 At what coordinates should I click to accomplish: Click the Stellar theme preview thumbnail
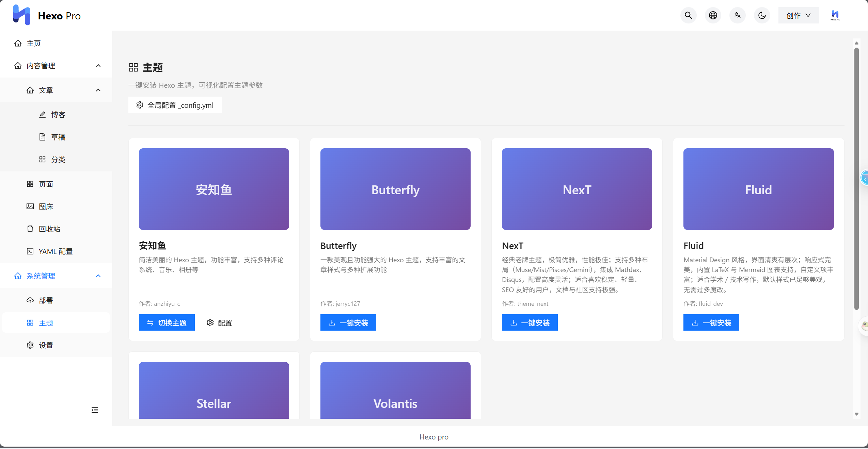click(214, 390)
